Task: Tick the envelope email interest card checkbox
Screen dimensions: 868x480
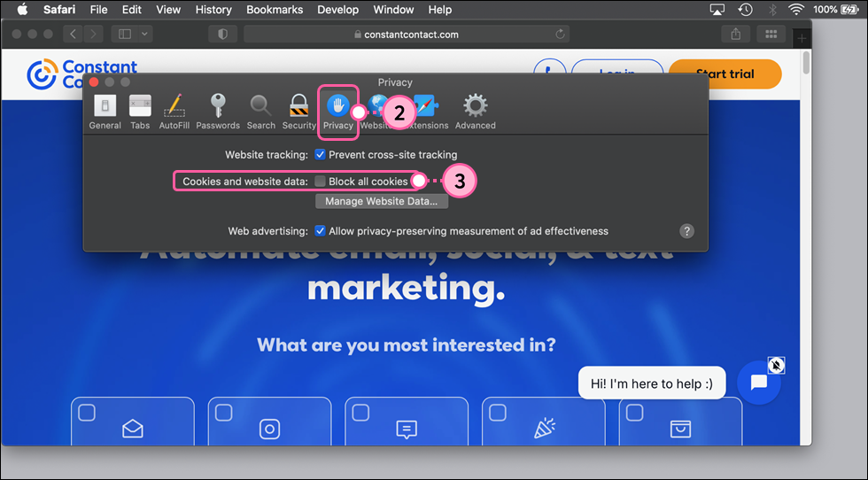Action: [x=87, y=413]
